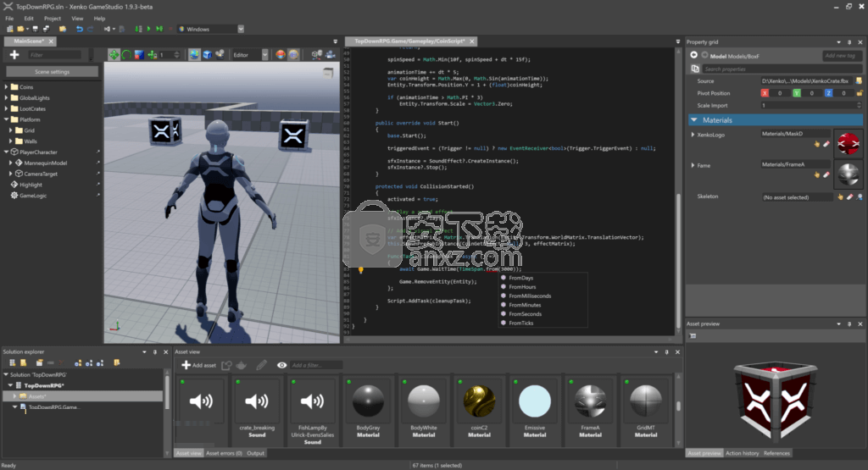Click the plus icon to add entity
Viewport: 868px width, 470px height.
click(14, 54)
